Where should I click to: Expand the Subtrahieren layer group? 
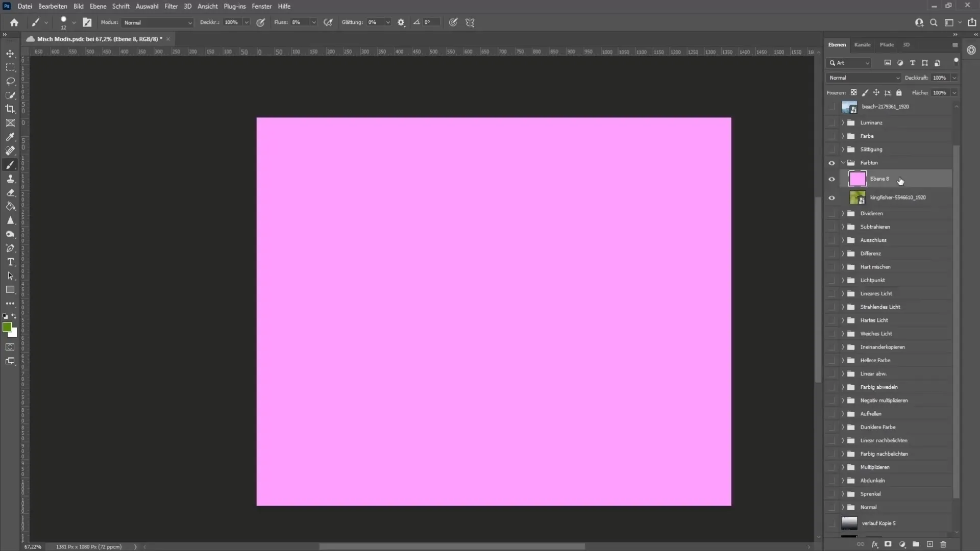843,227
